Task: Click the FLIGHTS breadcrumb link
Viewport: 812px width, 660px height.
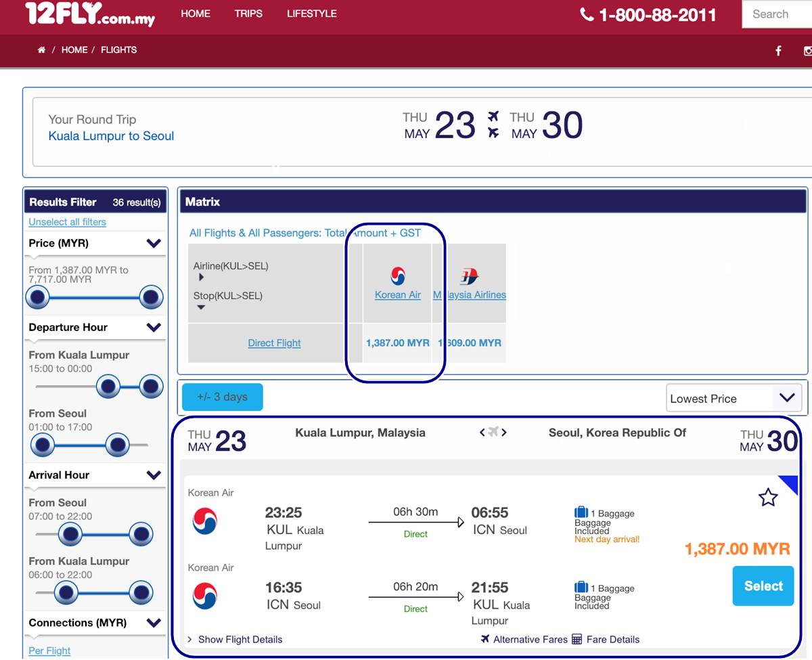Action: (x=119, y=50)
